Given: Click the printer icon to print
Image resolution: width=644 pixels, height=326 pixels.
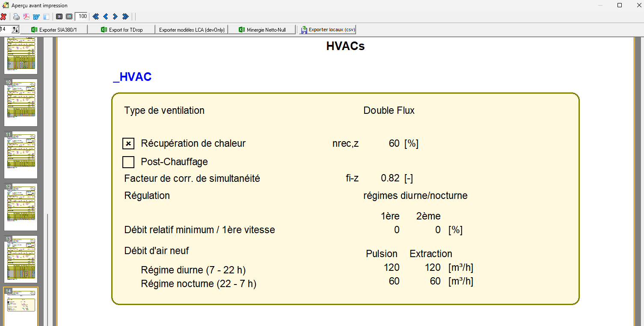Looking at the screenshot, I should [16, 17].
